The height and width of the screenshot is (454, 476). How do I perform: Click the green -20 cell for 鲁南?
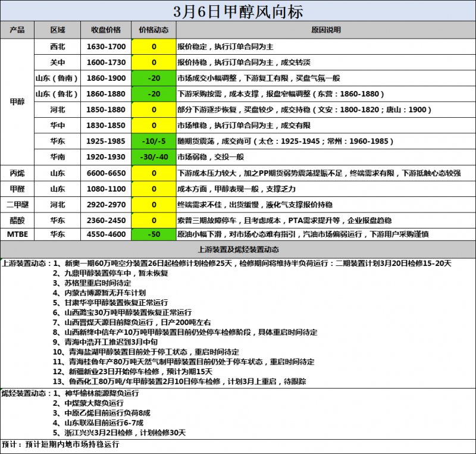154,79
